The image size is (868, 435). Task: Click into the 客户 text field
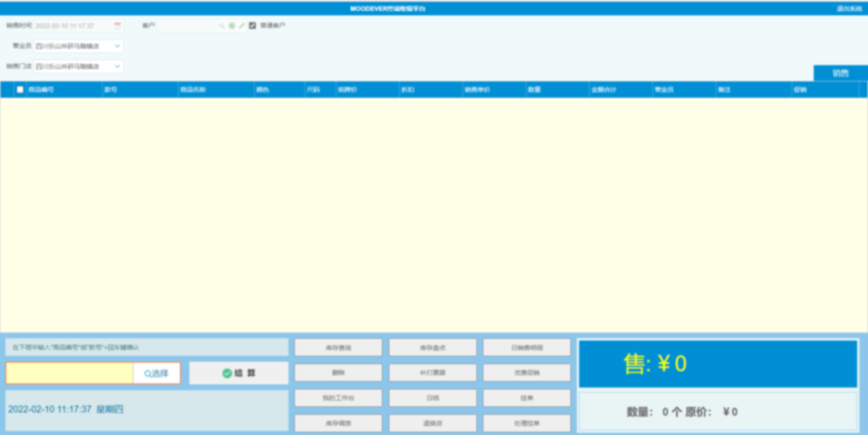point(188,26)
